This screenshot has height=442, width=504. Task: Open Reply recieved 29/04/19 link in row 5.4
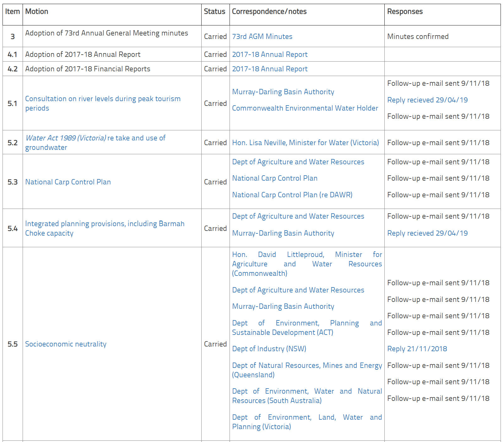tap(427, 233)
